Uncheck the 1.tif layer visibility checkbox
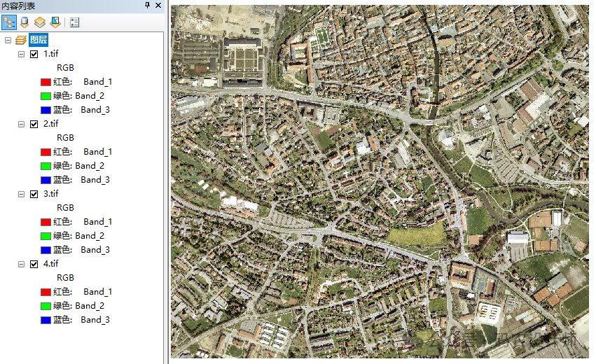This screenshot has height=364, width=596. tap(34, 54)
